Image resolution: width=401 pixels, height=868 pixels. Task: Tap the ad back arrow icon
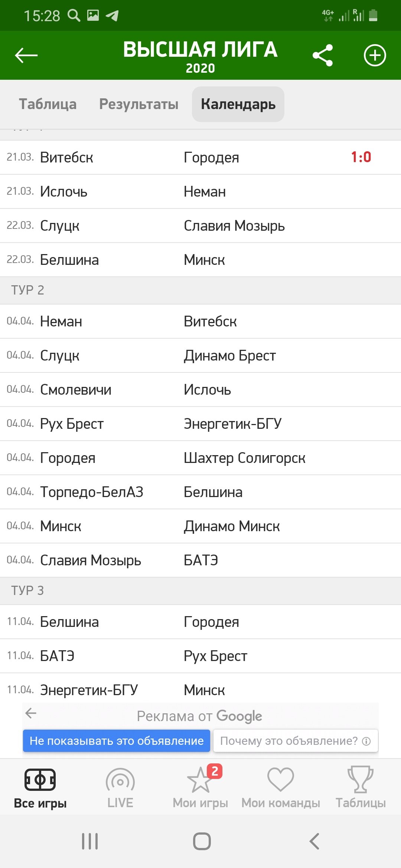click(x=31, y=713)
